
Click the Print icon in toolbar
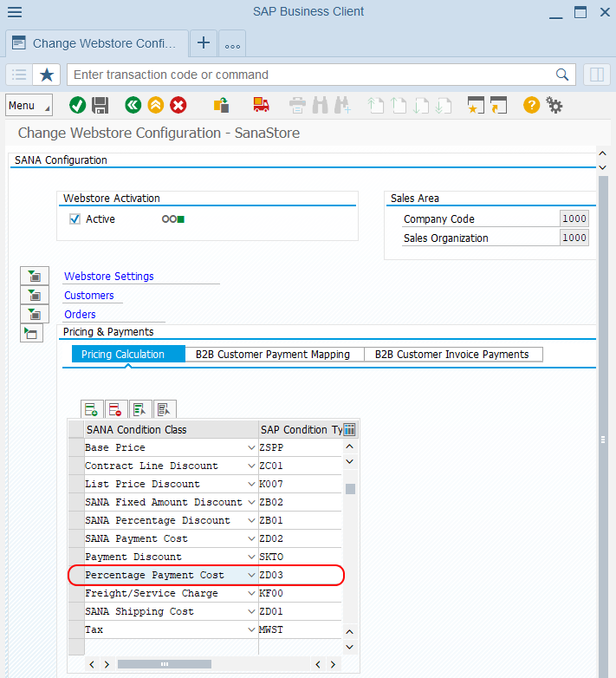297,105
